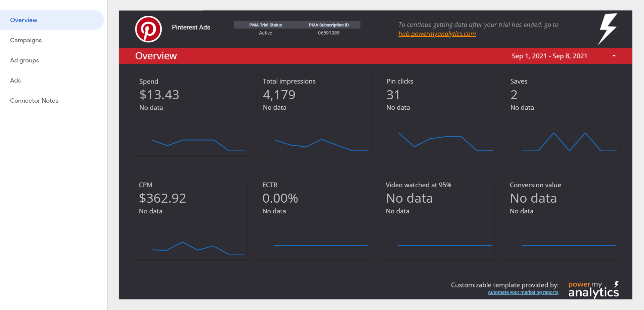This screenshot has height=310, width=644.
Task: Click the lightning bolt icon top right
Action: (607, 29)
